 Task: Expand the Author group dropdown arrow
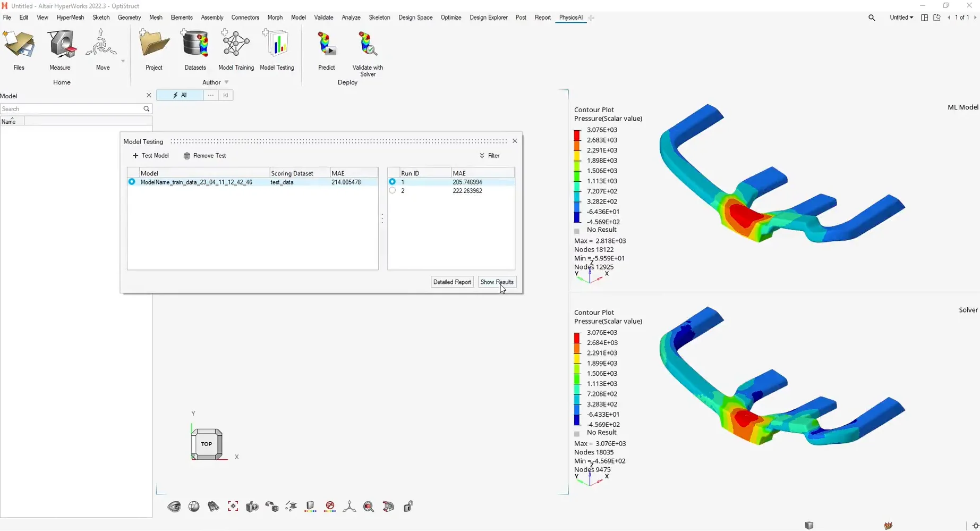pyautogui.click(x=227, y=82)
